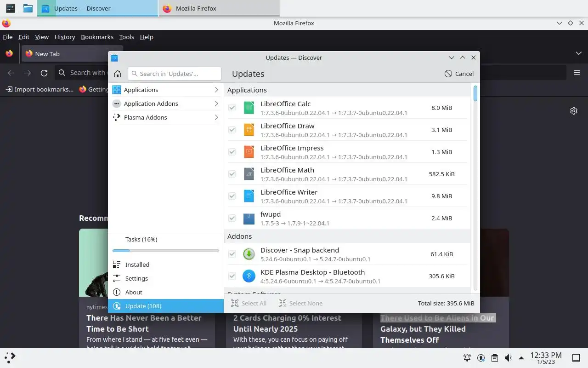This screenshot has width=588, height=368.
Task: Click Select None button
Action: click(300, 303)
